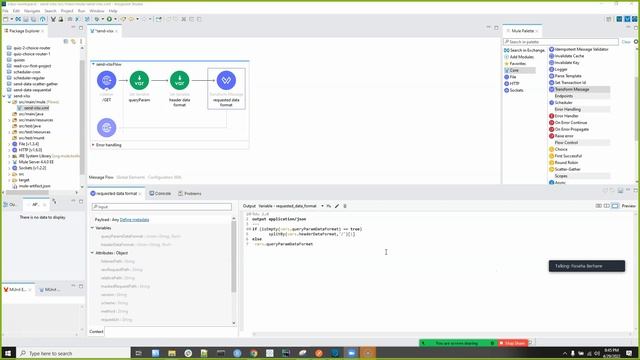Screen dimensions: 640x360
Task: Collapse the send-vlsx flow container
Action: click(93, 64)
